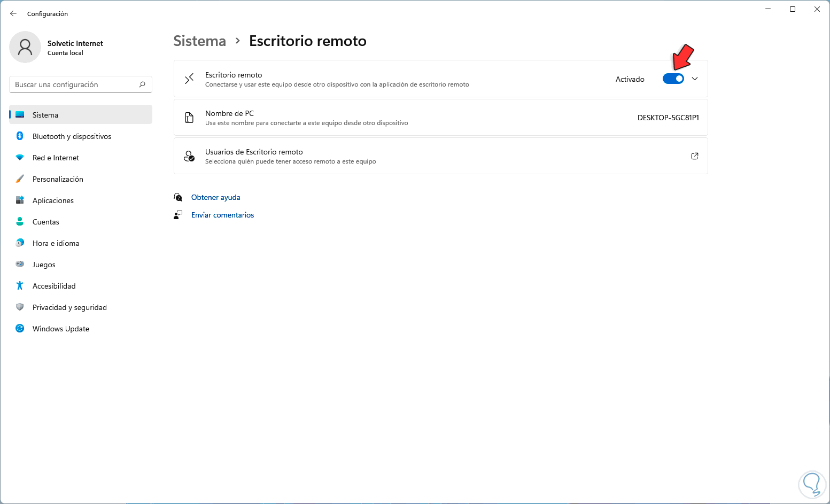Go to Hora e idioma settings
The width and height of the screenshot is (830, 504).
56,243
